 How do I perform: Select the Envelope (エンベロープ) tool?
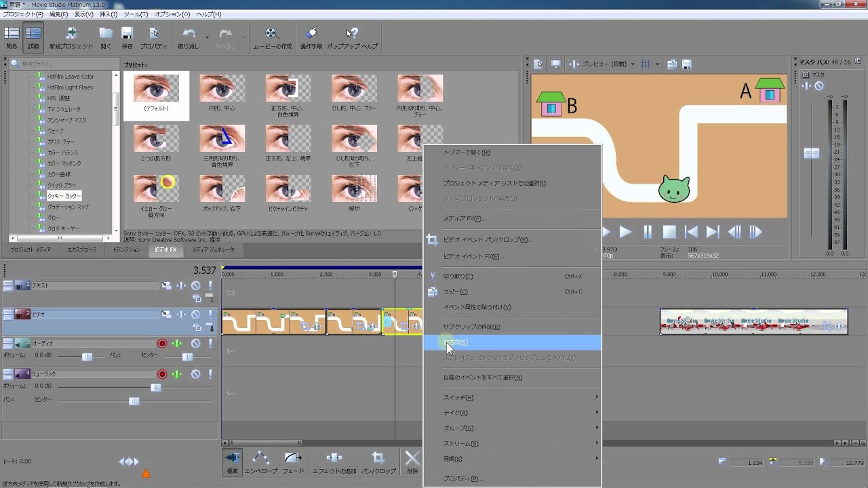[261, 462]
